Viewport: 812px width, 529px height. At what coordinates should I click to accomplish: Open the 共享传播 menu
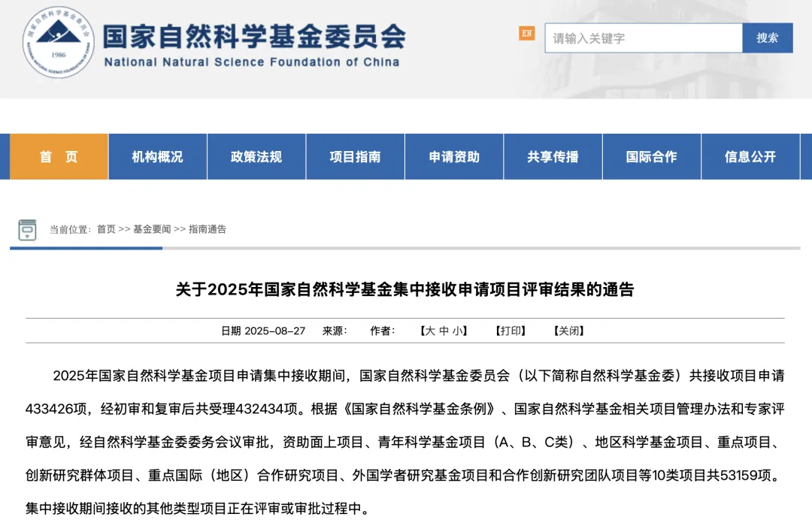click(553, 157)
